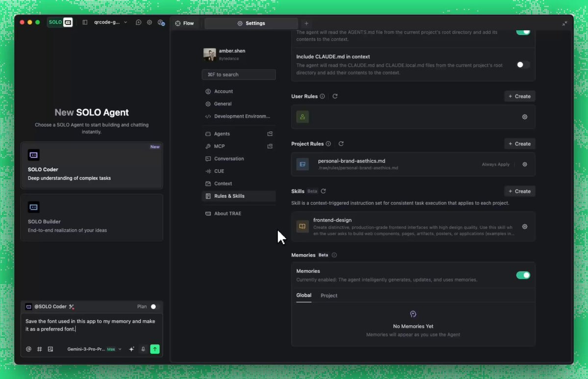Open the new chat icon in title bar
The image size is (588, 379).
click(x=139, y=23)
